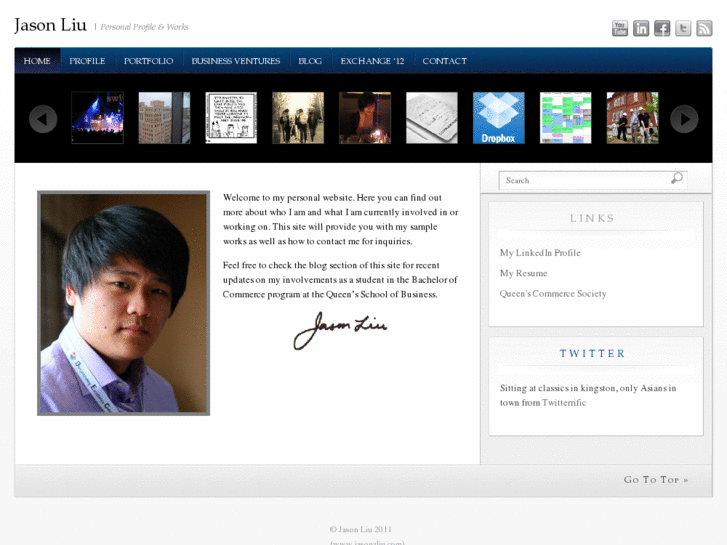Open the LinkedIn social icon
Image resolution: width=727 pixels, height=545 pixels.
pyautogui.click(x=641, y=28)
